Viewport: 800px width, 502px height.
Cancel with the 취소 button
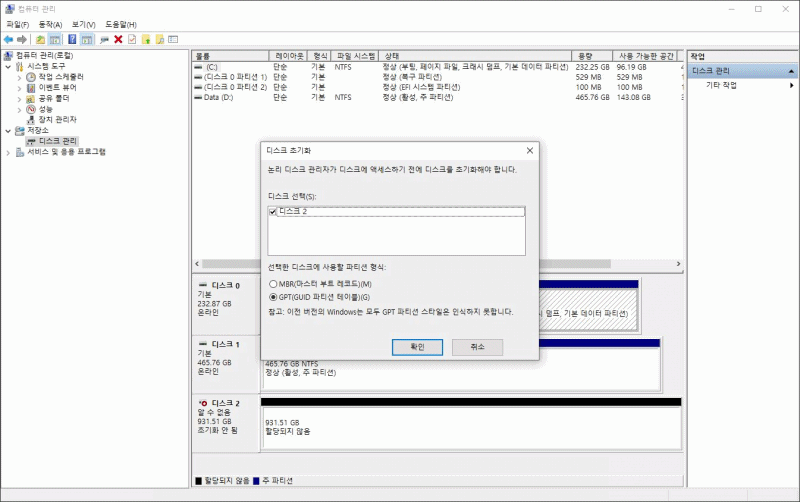tap(477, 347)
